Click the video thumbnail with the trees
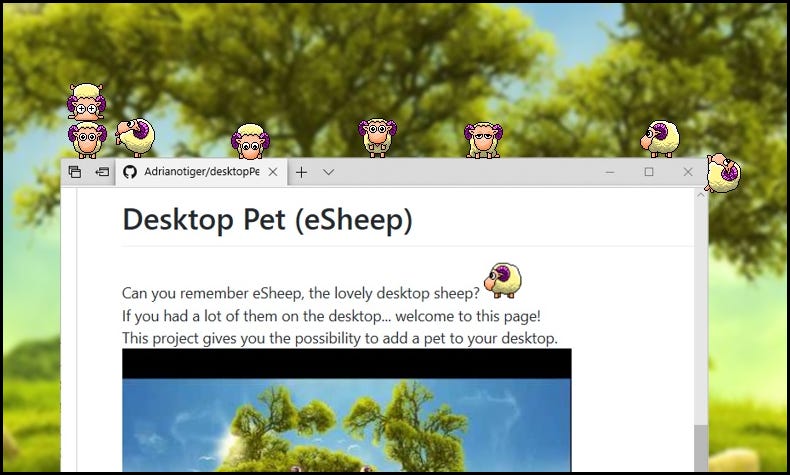The width and height of the screenshot is (790, 475). click(347, 410)
